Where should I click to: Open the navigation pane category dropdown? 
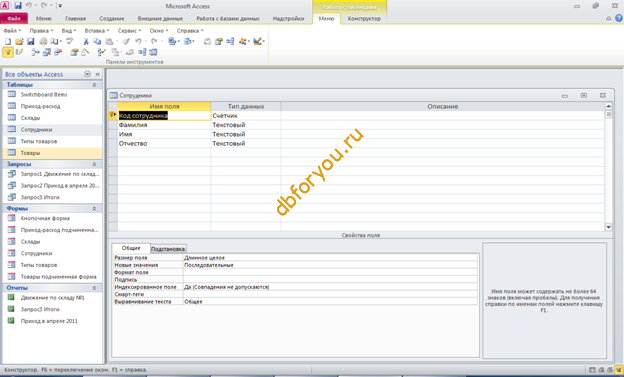[x=88, y=74]
